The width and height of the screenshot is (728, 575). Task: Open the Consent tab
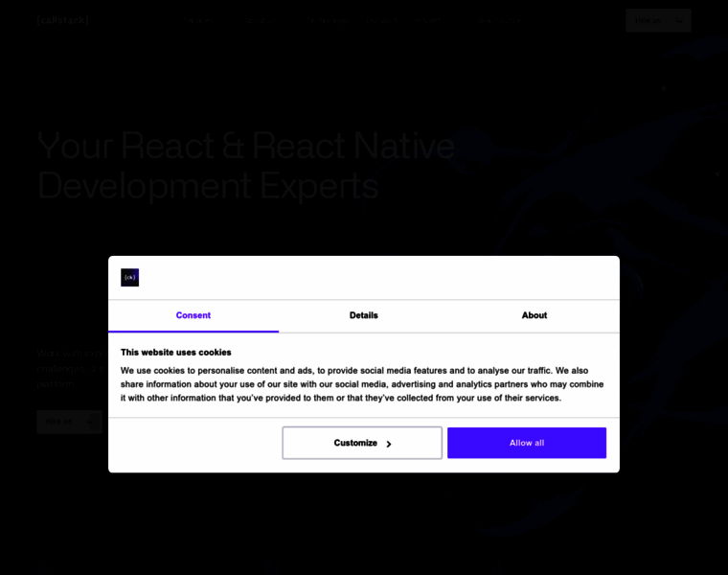[x=193, y=316]
